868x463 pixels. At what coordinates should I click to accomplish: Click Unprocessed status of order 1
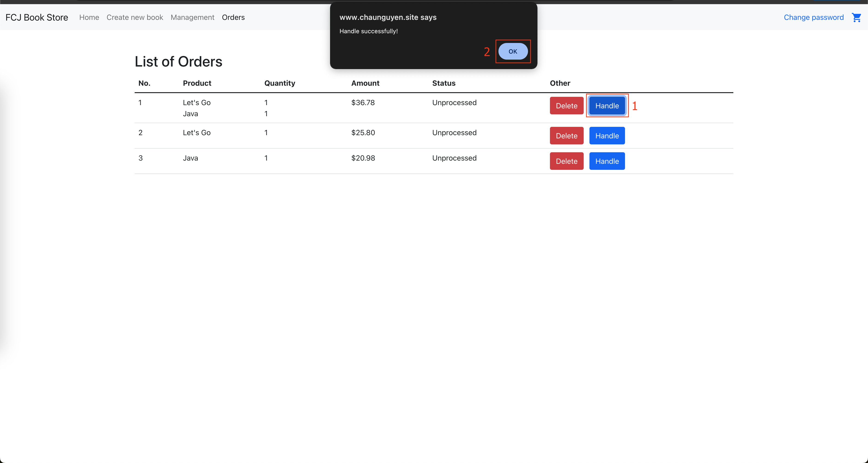(454, 102)
